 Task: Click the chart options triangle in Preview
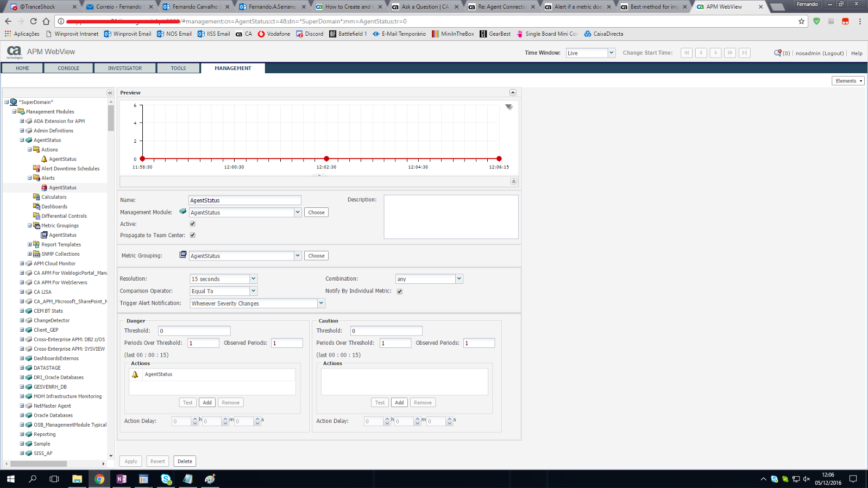click(x=509, y=107)
